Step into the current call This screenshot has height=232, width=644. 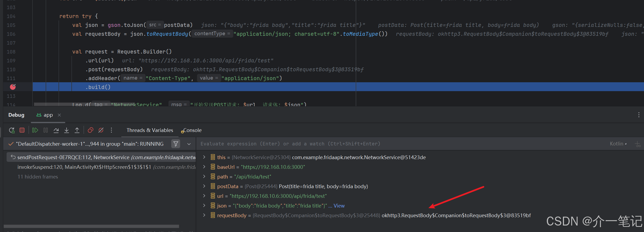coord(67,130)
